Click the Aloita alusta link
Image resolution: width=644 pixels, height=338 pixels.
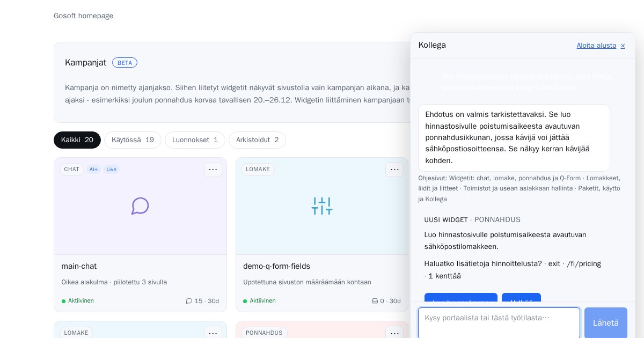[x=596, y=46]
